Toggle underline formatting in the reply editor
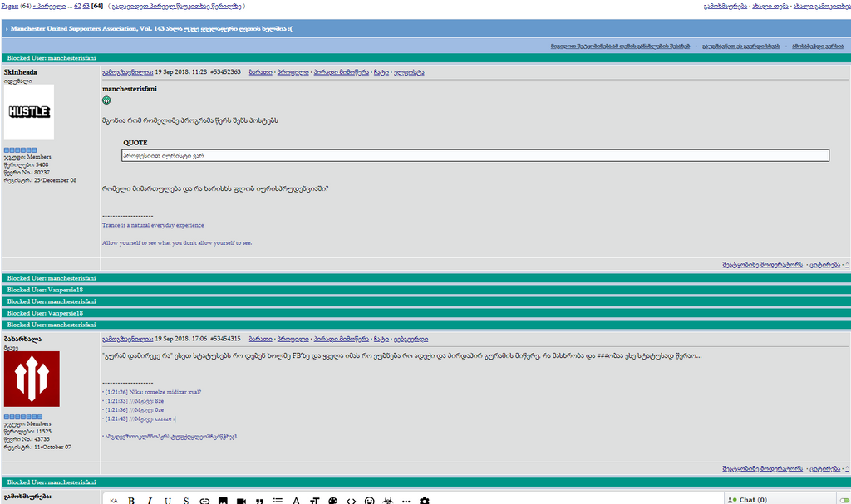The width and height of the screenshot is (851, 504). 168,500
